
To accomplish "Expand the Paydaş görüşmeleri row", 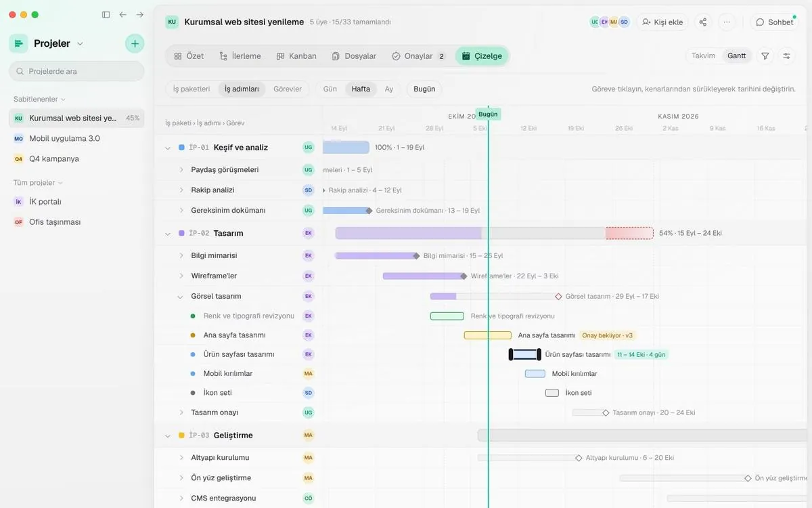I will pos(181,170).
